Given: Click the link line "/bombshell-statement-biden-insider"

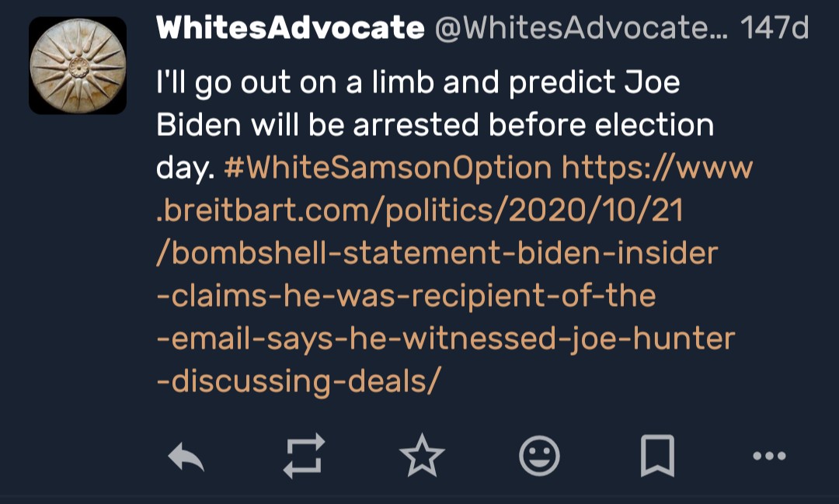Looking at the screenshot, I should click(x=437, y=253).
